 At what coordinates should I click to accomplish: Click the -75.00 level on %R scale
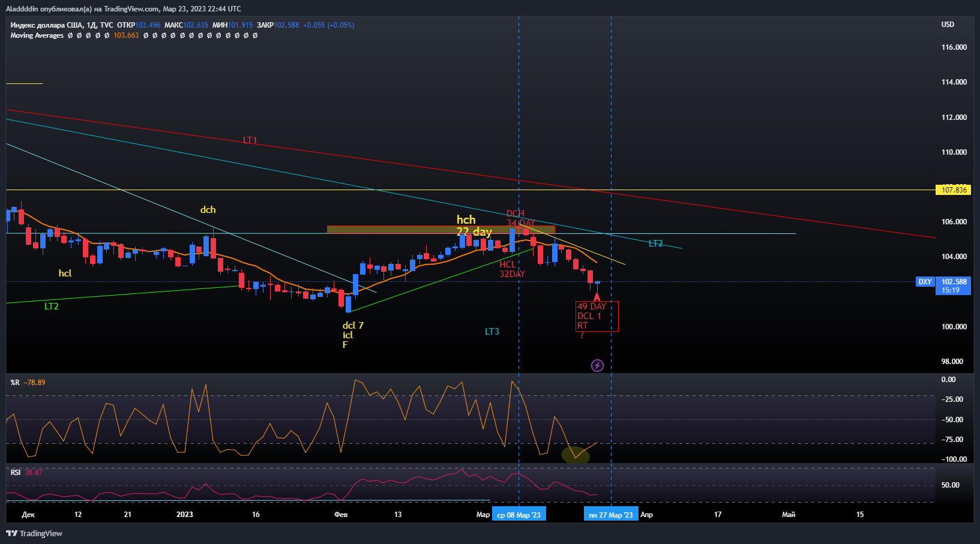(x=952, y=440)
